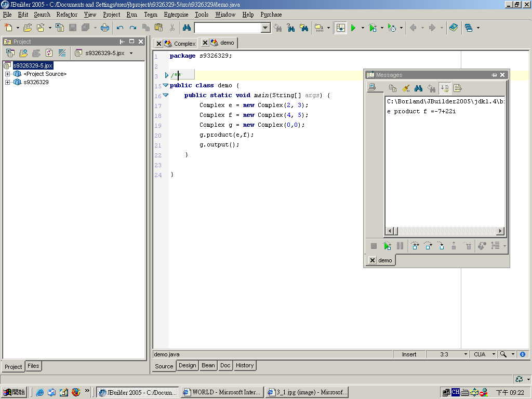This screenshot has width=532, height=399.
Task: Switch to WORLD - Microsoft Internet taskbar window
Action: point(222,392)
